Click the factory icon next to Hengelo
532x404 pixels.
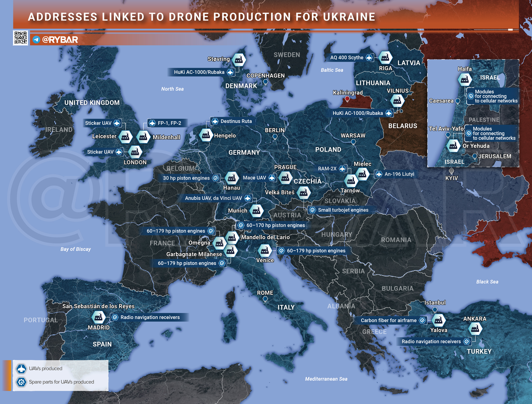[x=206, y=135]
